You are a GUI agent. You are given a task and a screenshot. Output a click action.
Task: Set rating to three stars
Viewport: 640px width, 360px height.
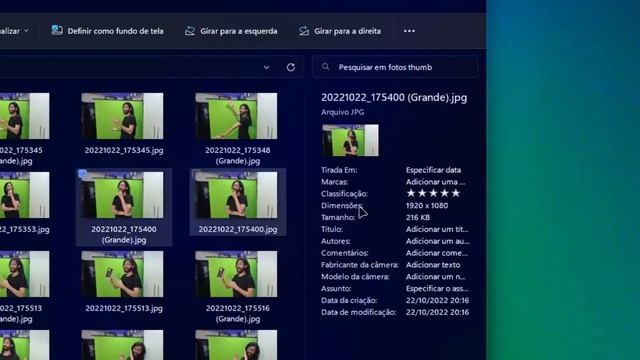(433, 193)
